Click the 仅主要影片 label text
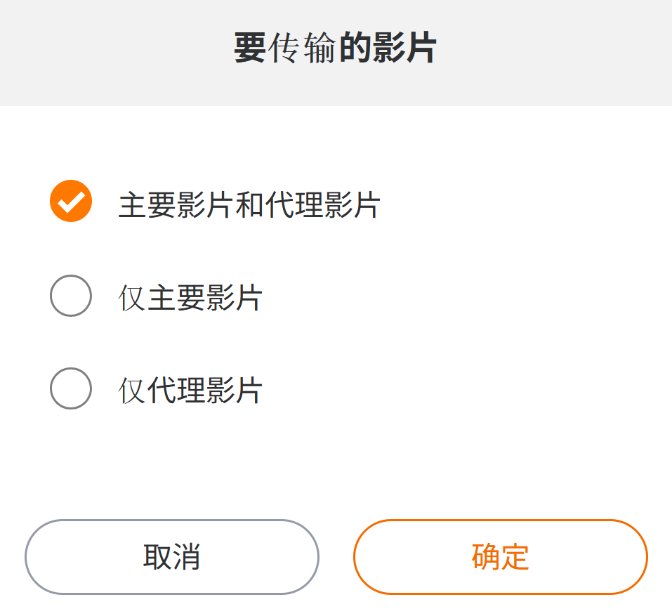This screenshot has height=616, width=672. tap(190, 298)
